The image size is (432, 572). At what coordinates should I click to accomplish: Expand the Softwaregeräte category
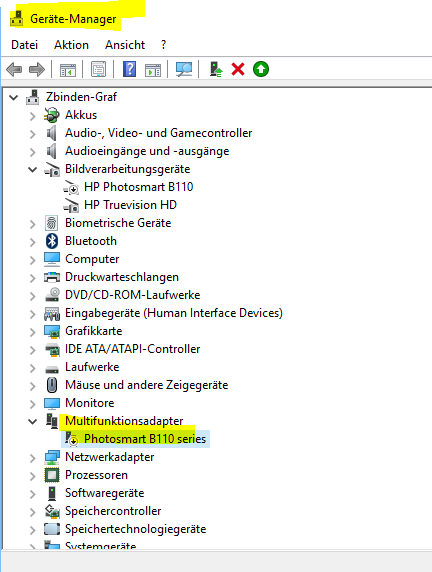point(32,494)
